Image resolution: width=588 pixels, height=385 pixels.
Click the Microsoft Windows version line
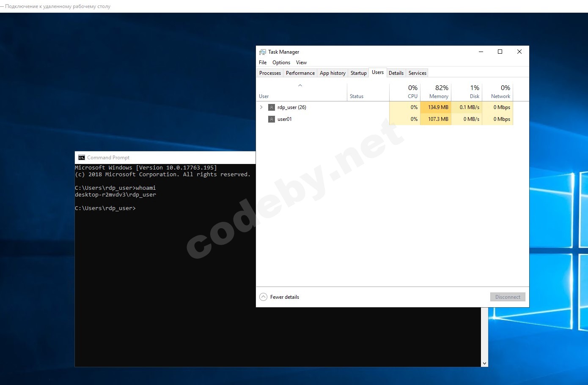coord(146,168)
